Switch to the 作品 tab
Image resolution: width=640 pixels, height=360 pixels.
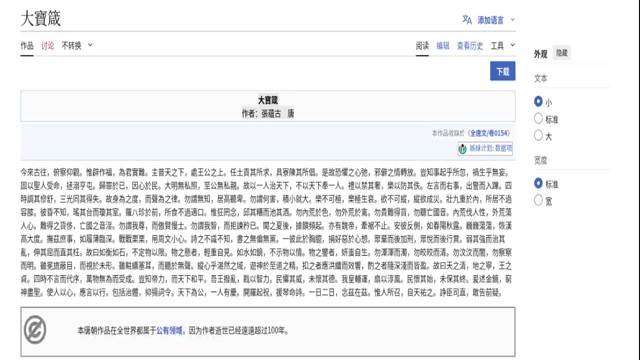tap(27, 45)
